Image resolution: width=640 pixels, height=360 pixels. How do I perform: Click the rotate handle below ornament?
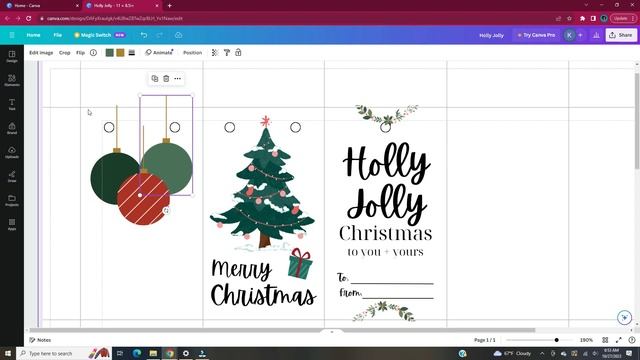click(166, 211)
